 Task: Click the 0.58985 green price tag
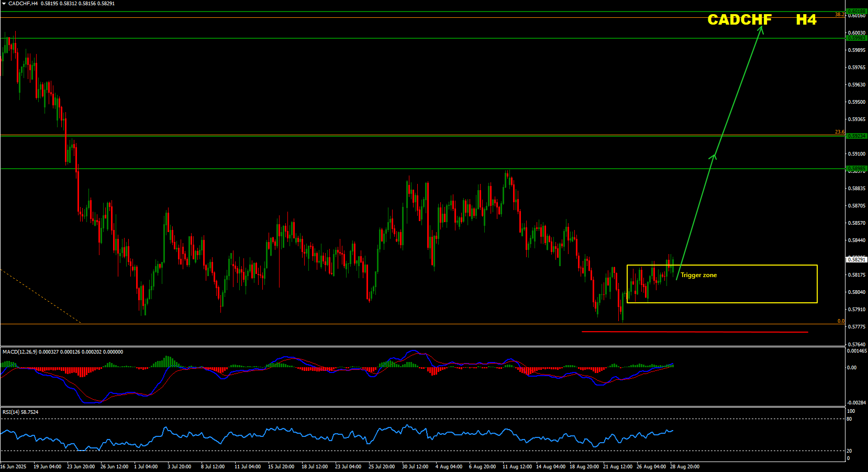[x=856, y=168]
